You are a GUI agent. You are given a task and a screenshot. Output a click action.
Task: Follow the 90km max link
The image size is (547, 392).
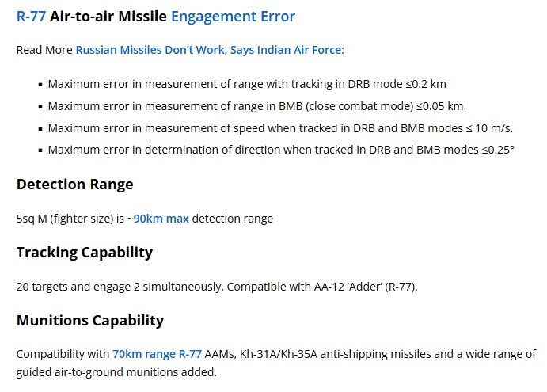161,219
